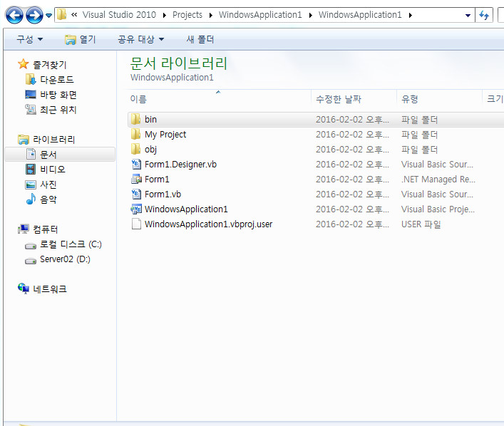
Task: Click the 음악 note icon
Action: pyautogui.click(x=31, y=199)
